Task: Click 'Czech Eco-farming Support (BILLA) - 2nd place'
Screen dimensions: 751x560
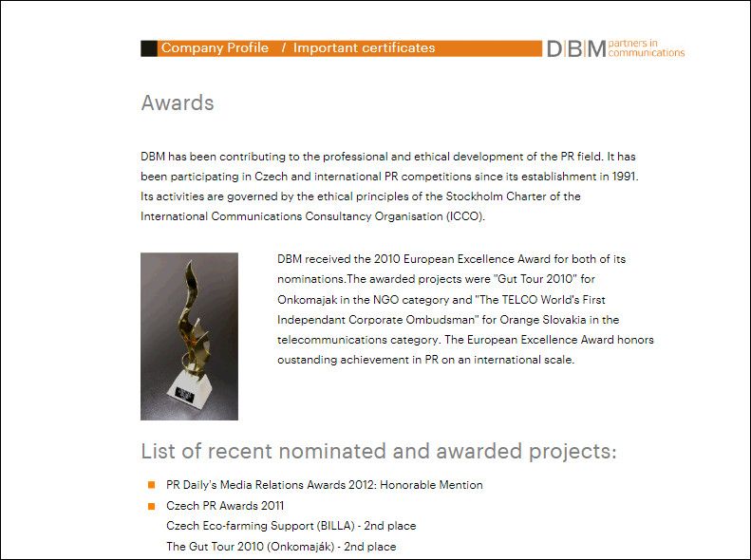Action: (x=291, y=526)
